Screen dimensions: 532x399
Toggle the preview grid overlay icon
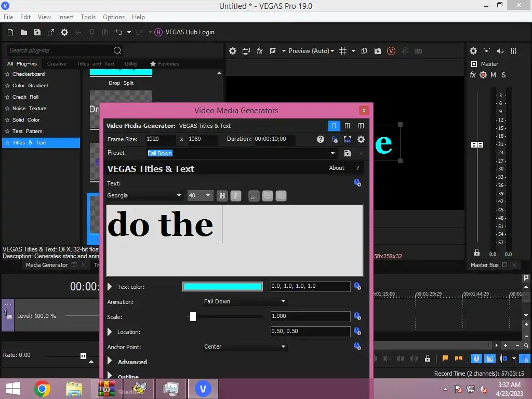(x=343, y=51)
